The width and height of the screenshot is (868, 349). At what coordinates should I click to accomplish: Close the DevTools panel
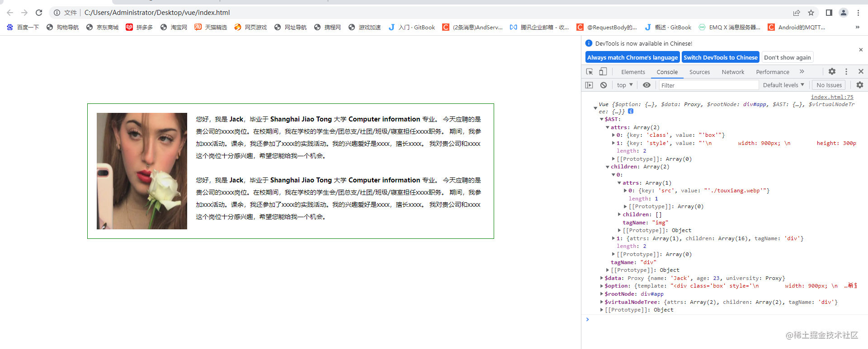pos(861,71)
